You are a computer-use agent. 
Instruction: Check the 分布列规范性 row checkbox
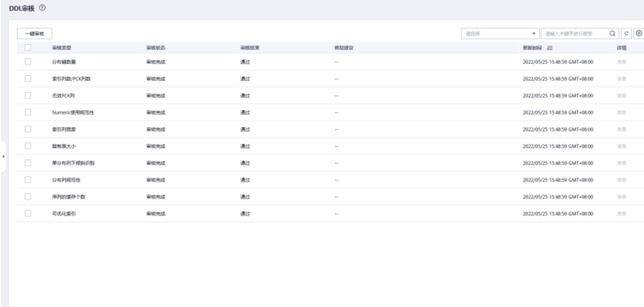(28, 180)
